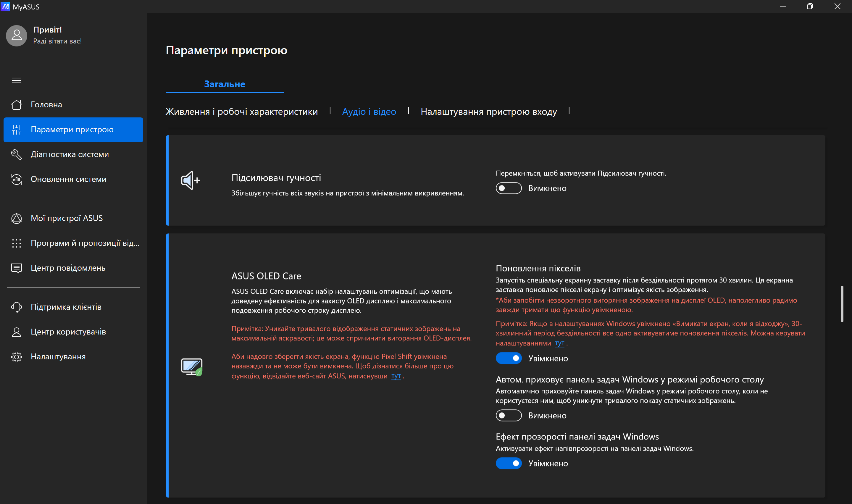
Task: Disable the Поновлення пікселів toggle
Action: [x=508, y=358]
